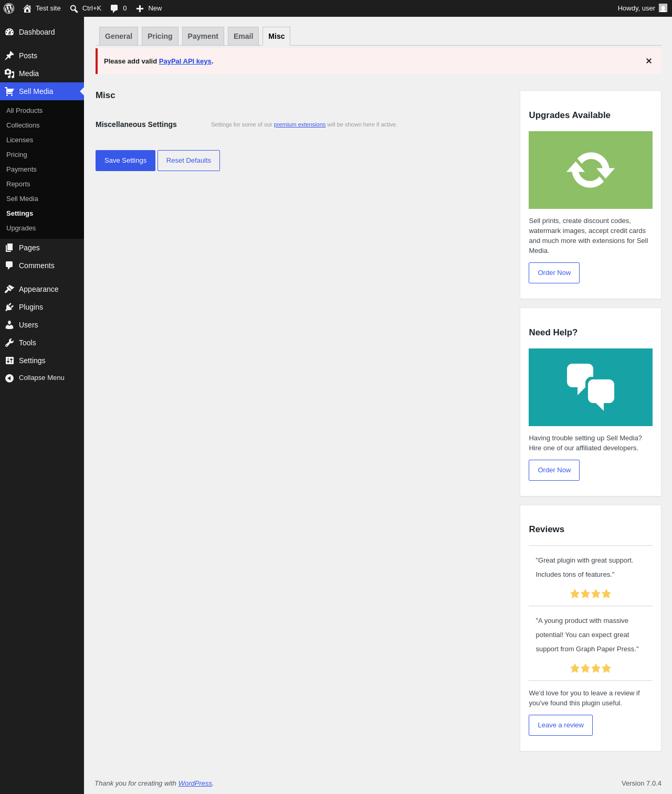Click Order Now under Upgrades Available
The image size is (672, 794).
pos(554,273)
